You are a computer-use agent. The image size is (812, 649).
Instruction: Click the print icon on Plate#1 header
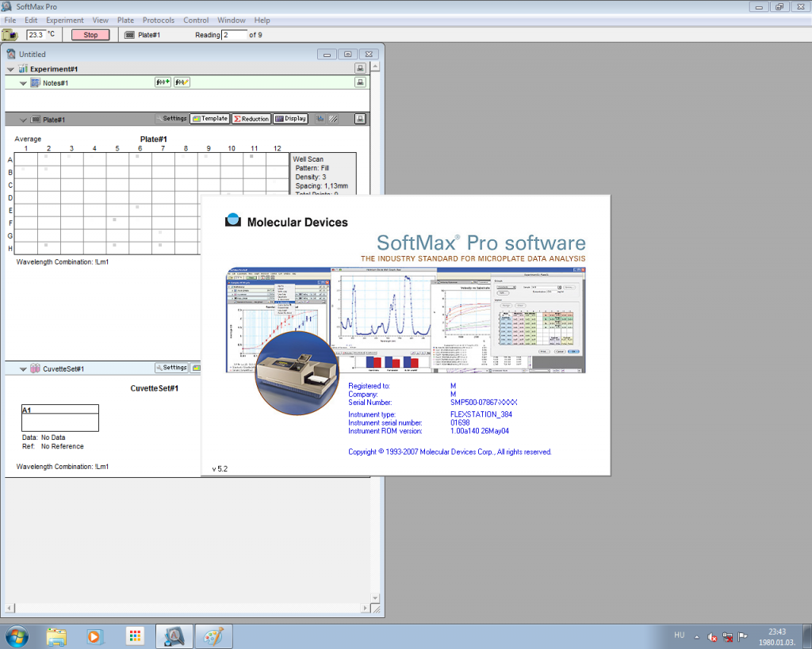[360, 119]
